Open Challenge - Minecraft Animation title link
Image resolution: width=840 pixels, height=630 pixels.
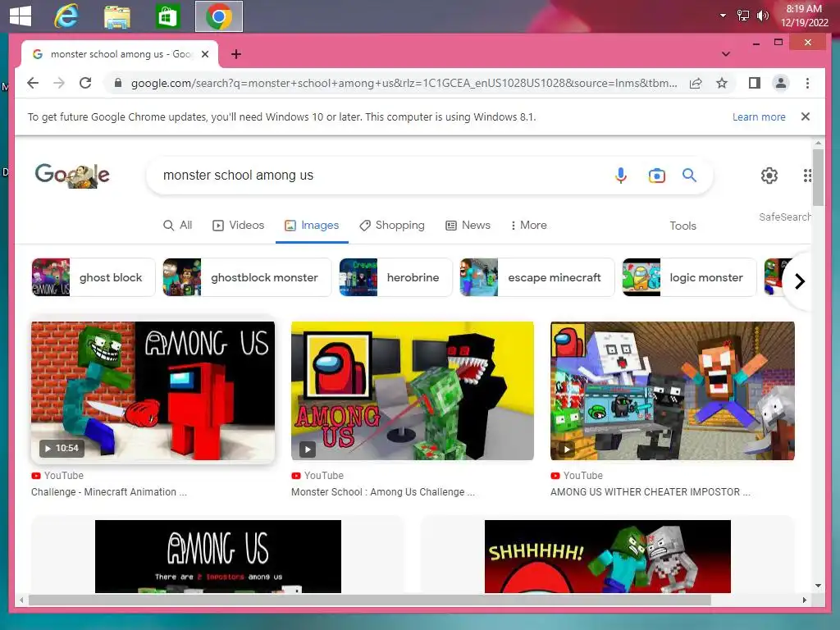coord(109,492)
